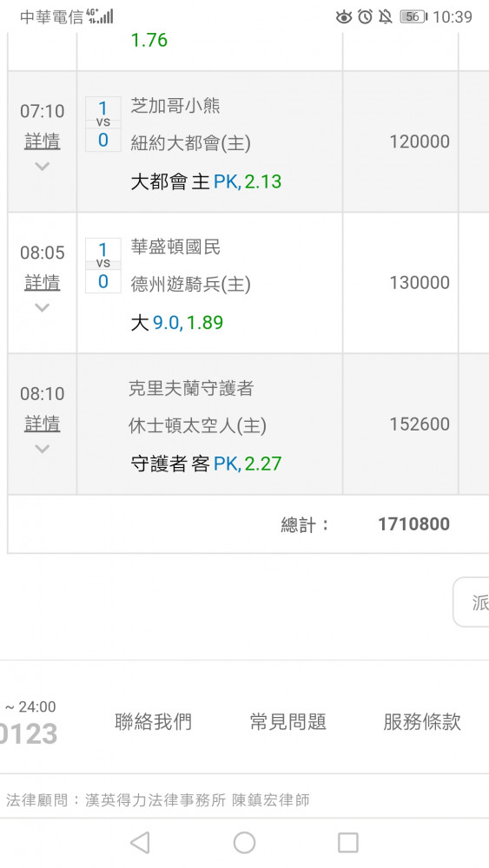This screenshot has height=868, width=489.
Task: Tap the 4G signal strength icon
Action: 100,16
